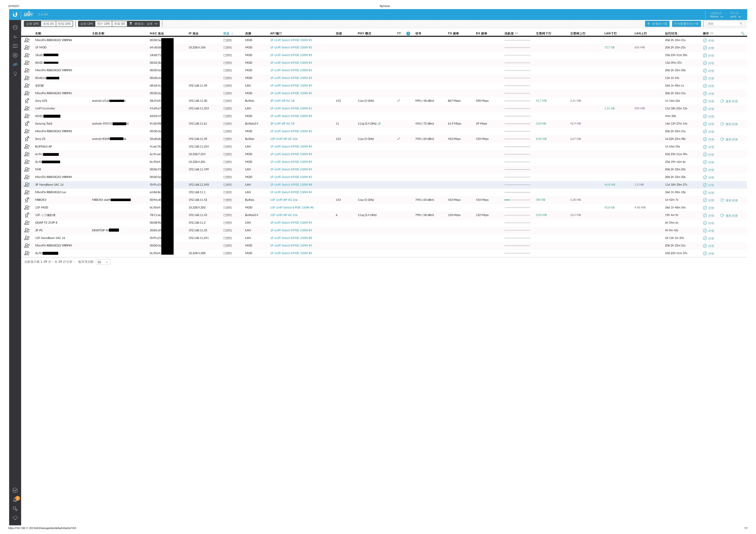Select the second 全部 (29) user-type filter
Viewport: 756px width, 534px height.
[87, 24]
